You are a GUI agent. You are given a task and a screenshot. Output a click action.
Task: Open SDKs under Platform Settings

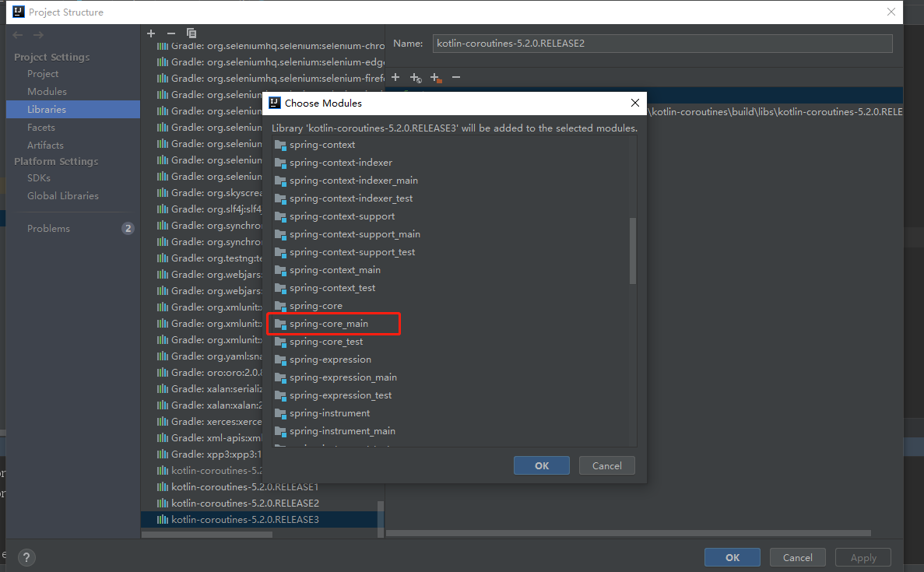click(x=38, y=178)
